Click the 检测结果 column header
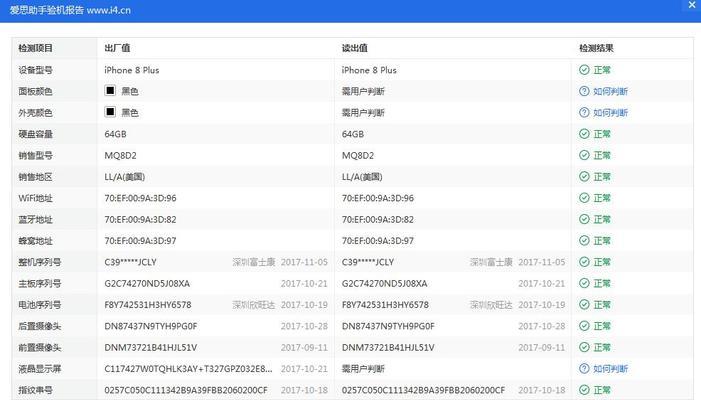 [596, 48]
